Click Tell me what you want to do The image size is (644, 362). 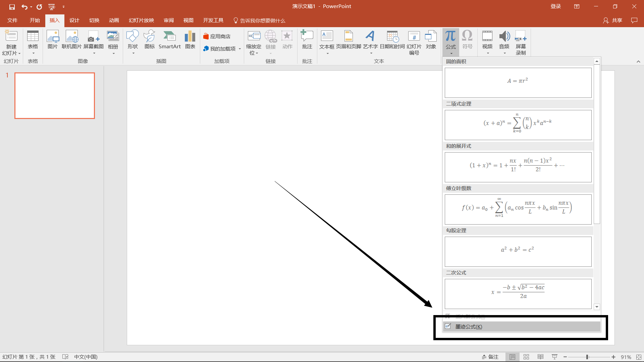(x=259, y=20)
